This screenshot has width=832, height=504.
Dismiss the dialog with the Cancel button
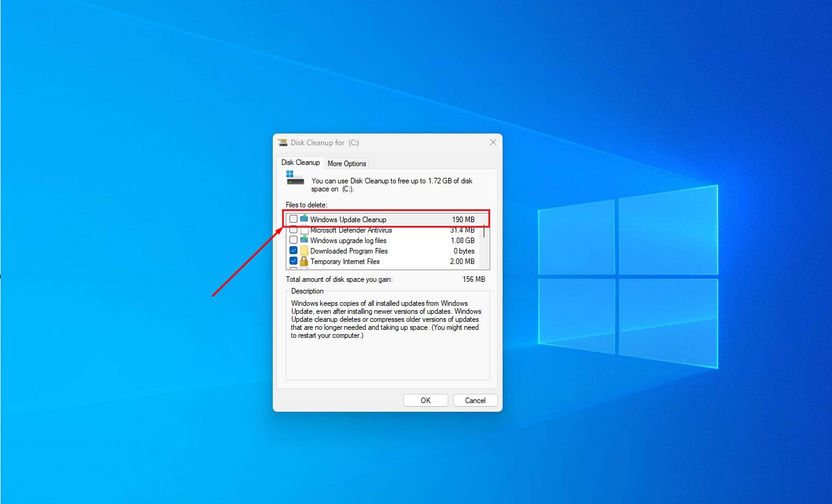475,400
